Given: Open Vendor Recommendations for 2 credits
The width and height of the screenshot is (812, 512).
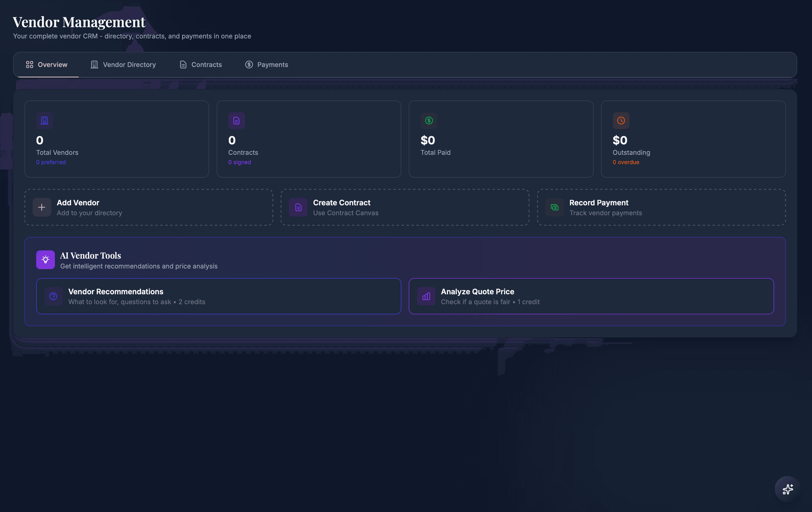Looking at the screenshot, I should (x=219, y=296).
